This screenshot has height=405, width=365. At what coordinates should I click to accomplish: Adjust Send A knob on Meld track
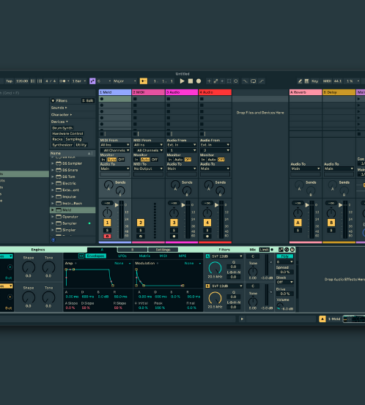point(108,185)
